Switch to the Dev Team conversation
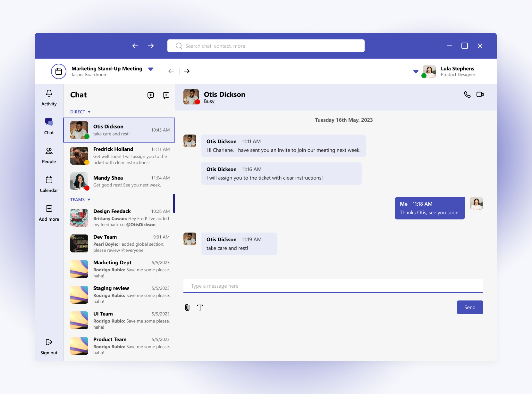The height and width of the screenshot is (394, 532). [119, 243]
